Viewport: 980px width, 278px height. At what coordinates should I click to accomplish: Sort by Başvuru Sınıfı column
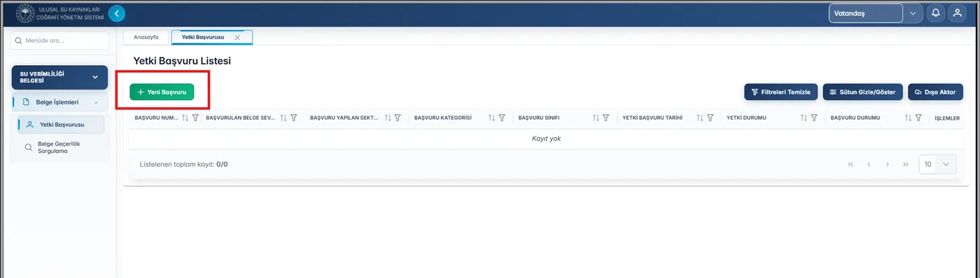click(596, 118)
